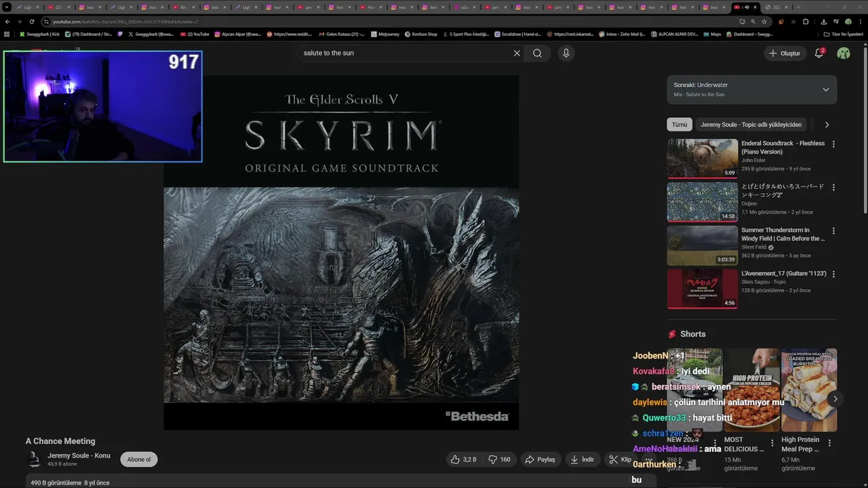868x488 pixels.
Task: Click the A Chance Meeting video title
Action: (x=60, y=441)
